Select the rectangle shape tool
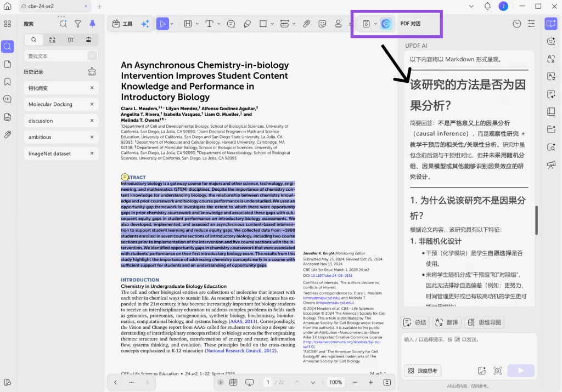Viewport: 562px width, 392px height. pos(263,24)
